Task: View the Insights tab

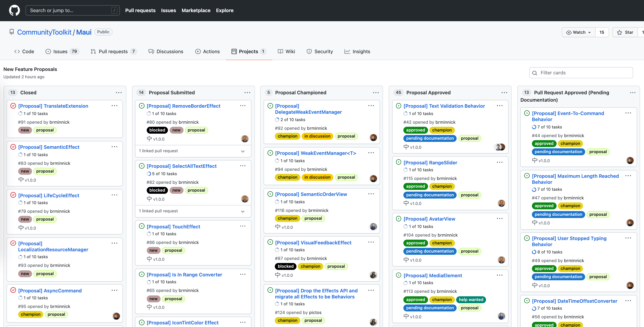Action: (357, 51)
